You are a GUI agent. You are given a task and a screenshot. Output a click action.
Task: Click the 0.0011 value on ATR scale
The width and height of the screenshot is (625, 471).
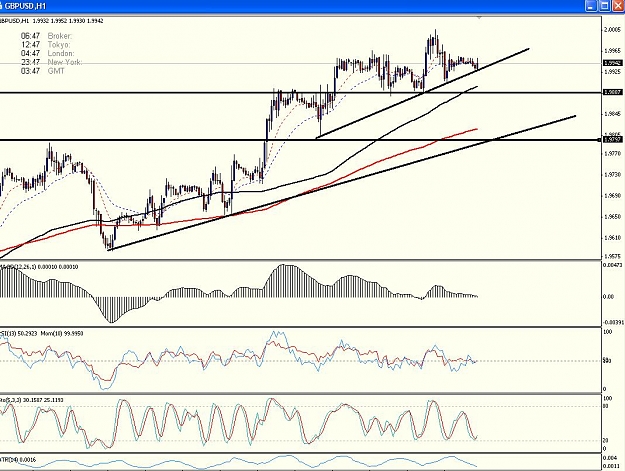[x=611, y=465]
